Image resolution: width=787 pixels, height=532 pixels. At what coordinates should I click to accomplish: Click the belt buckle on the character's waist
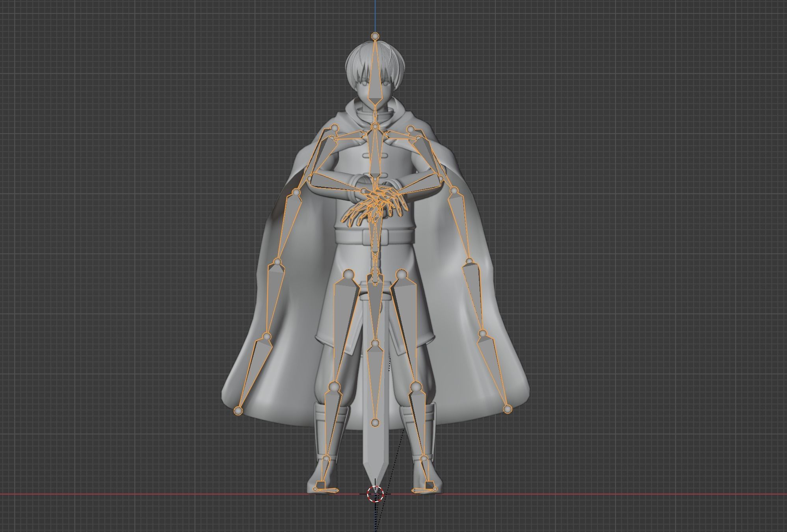(376, 238)
